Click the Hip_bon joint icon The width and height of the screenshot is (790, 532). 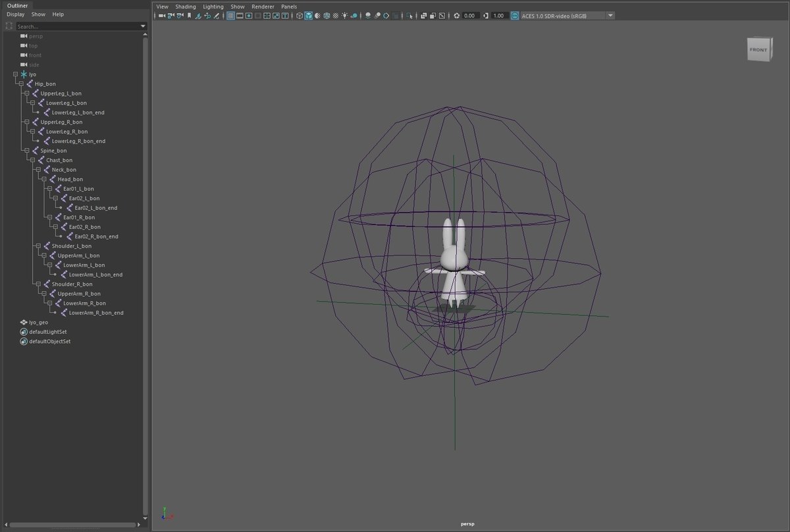click(29, 84)
